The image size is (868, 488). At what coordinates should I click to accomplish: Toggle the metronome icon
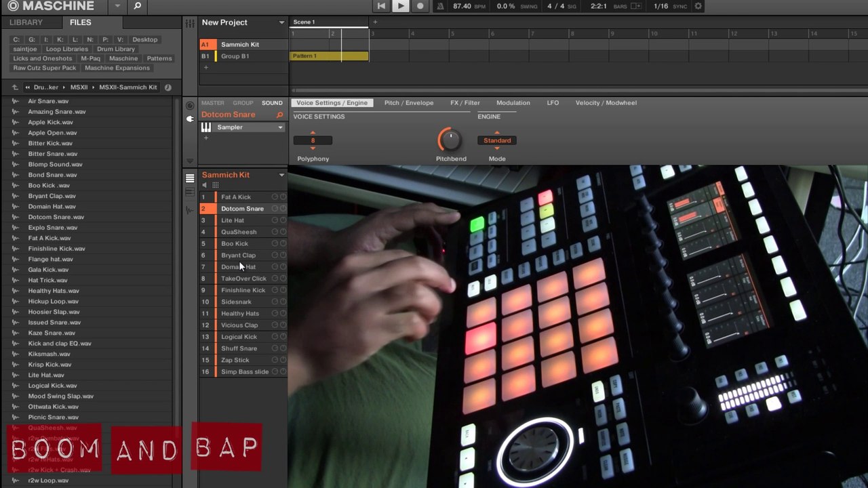coord(440,6)
